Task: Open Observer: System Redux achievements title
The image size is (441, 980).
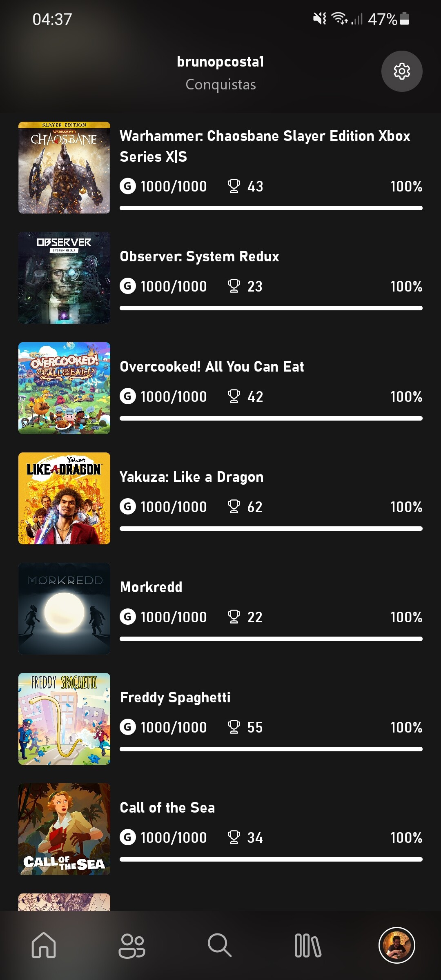Action: tap(199, 256)
